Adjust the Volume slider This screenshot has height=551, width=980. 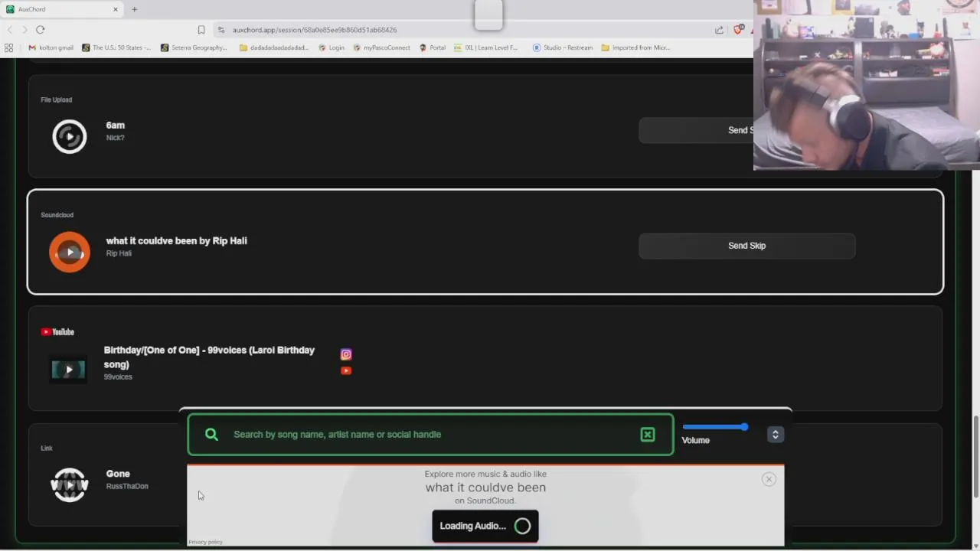[x=715, y=427]
